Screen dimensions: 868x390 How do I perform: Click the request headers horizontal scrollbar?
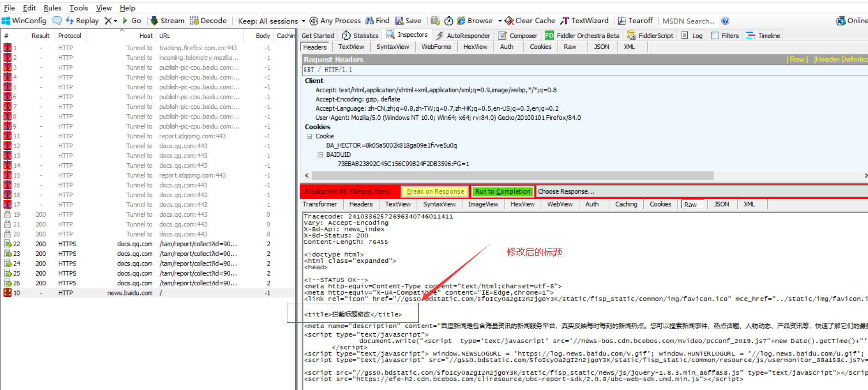pyautogui.click(x=512, y=176)
